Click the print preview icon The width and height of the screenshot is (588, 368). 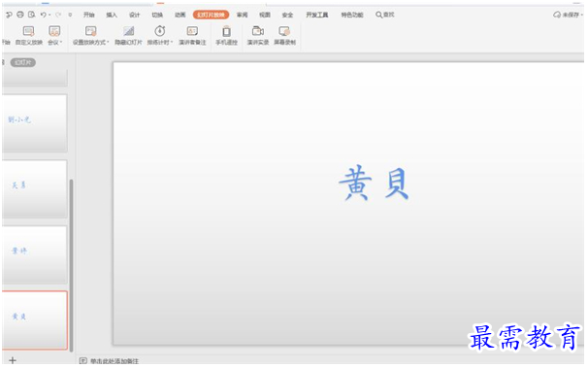(32, 15)
